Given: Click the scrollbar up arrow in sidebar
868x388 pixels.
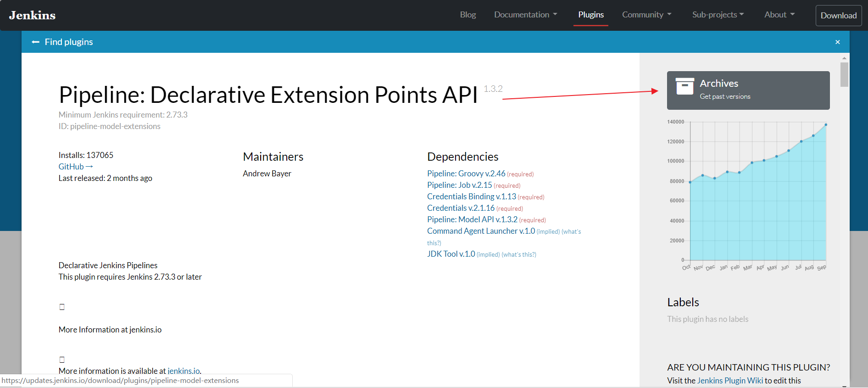Looking at the screenshot, I should tap(844, 58).
